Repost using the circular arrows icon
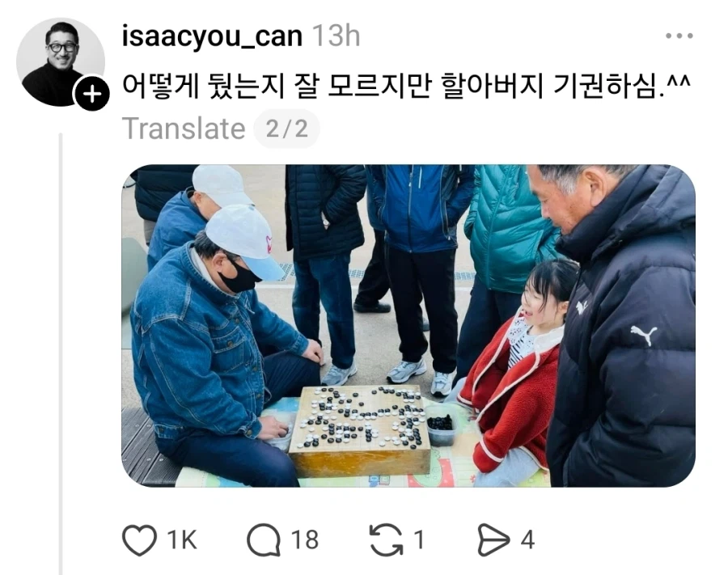 point(386,539)
